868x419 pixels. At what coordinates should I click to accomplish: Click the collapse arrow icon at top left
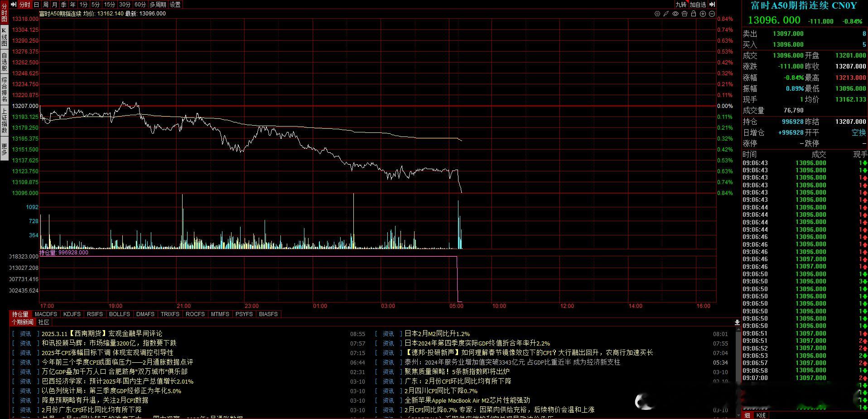[13, 4]
